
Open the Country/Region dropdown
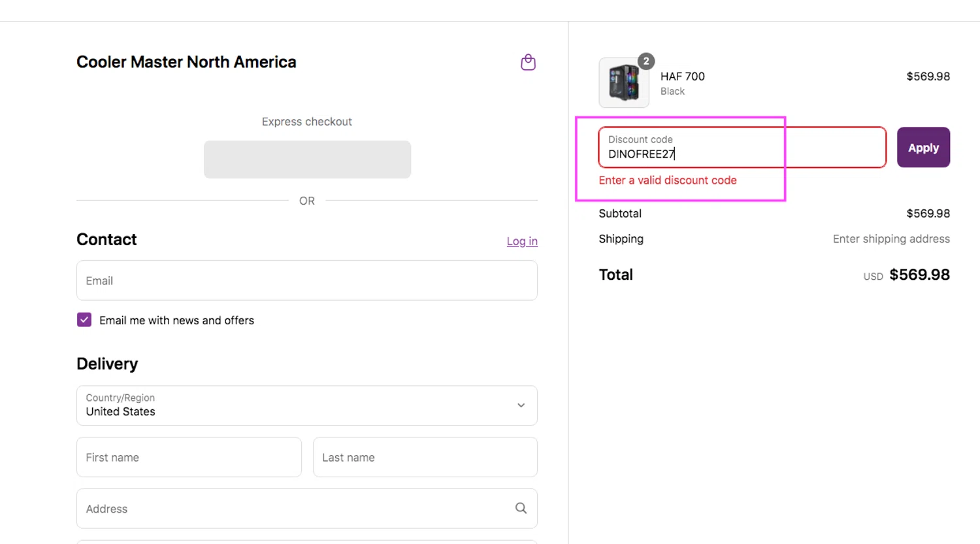tap(307, 405)
